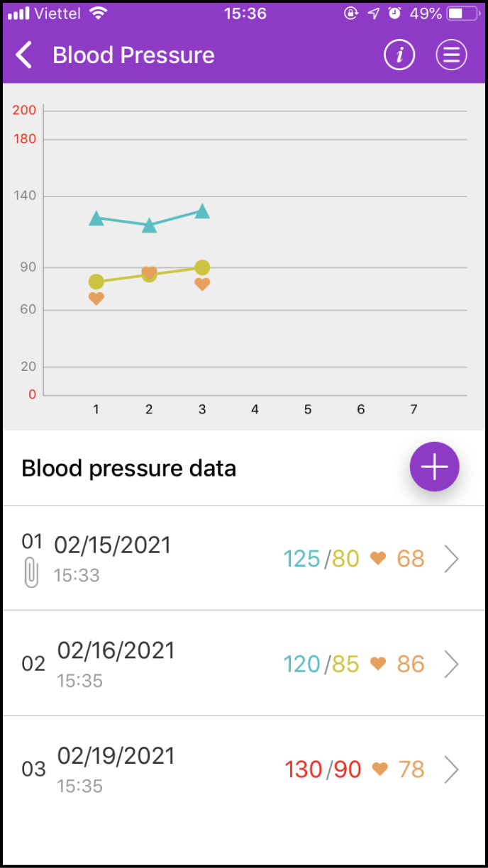Tap heart icon beside pulse 68
Viewport: 488px width, 868px height.
tap(378, 559)
